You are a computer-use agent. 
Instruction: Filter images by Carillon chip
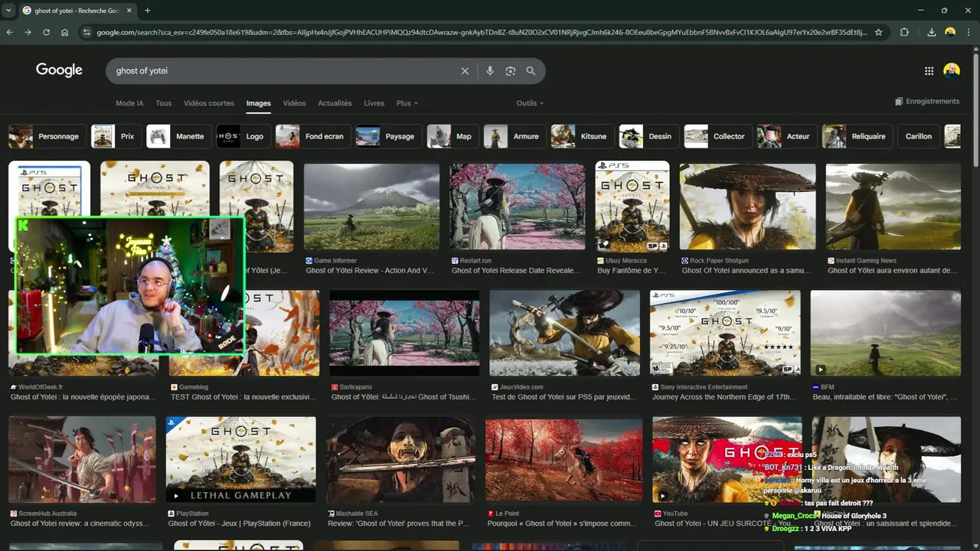point(918,136)
